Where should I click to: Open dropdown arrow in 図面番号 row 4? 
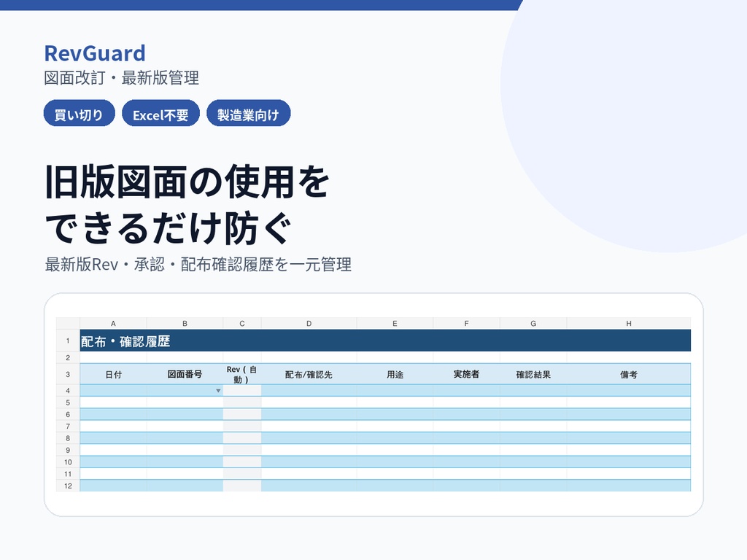coord(218,391)
